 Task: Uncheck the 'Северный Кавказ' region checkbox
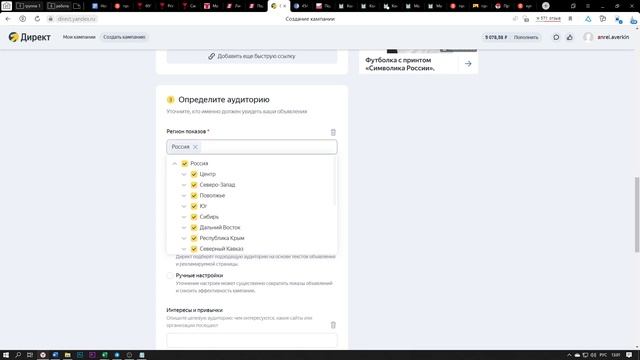coord(194,249)
